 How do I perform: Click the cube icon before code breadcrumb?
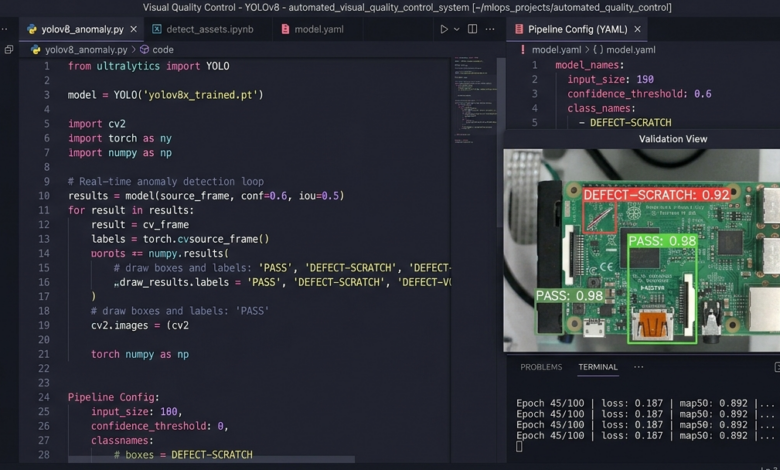pyautogui.click(x=144, y=50)
